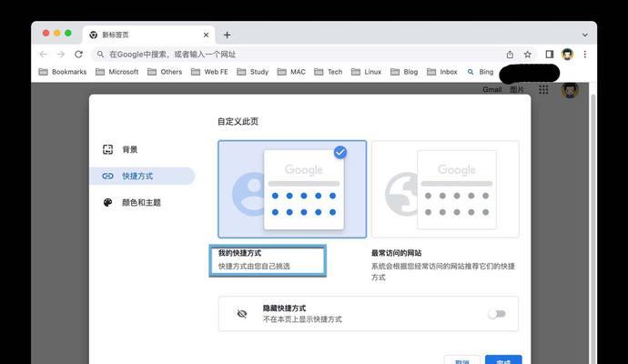Open the profile avatar in the toolbar

567,54
